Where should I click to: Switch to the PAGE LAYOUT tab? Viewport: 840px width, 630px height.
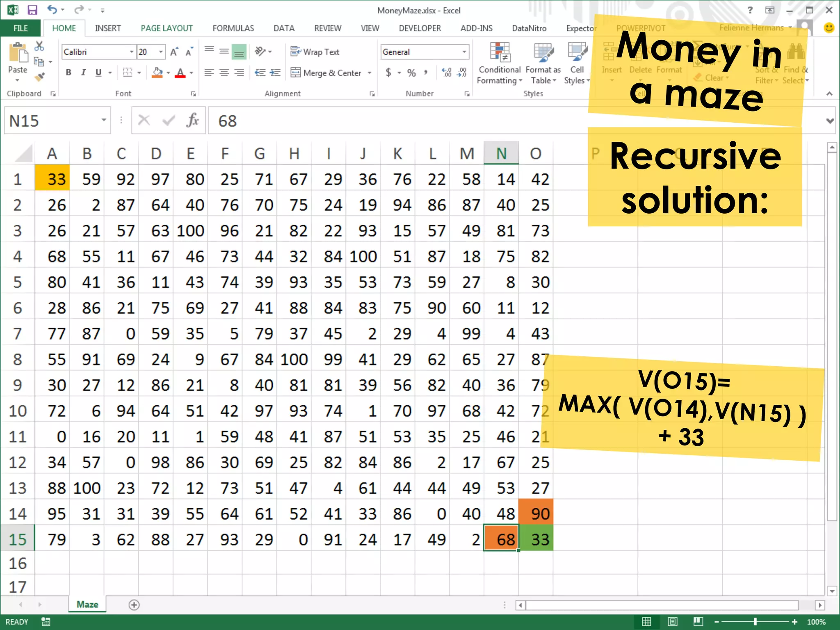point(167,28)
